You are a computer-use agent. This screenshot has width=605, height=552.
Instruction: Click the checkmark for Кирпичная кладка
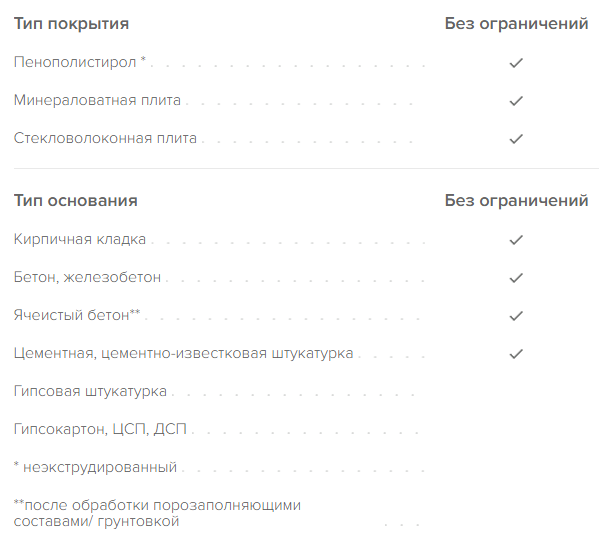click(x=516, y=240)
